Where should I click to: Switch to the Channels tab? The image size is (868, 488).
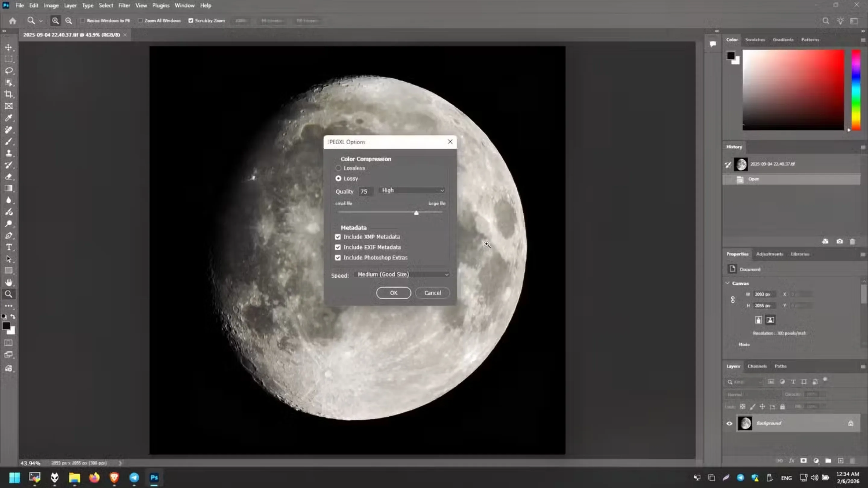757,366
